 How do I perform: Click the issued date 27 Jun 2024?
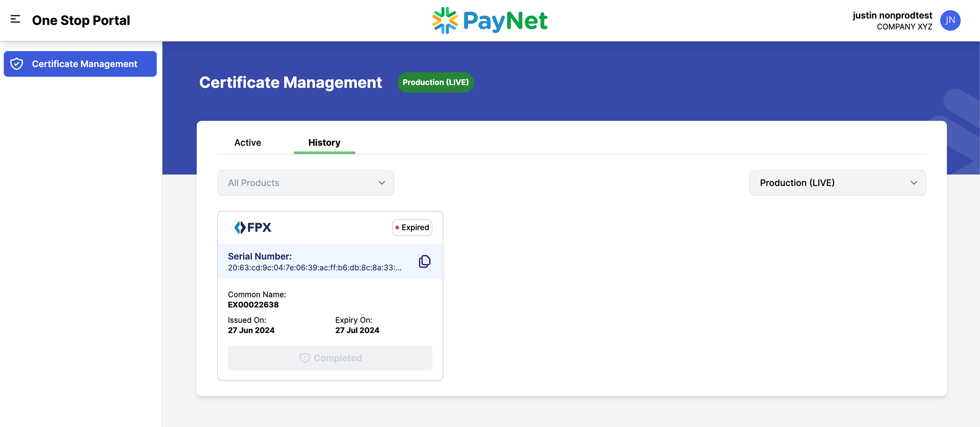pos(251,330)
